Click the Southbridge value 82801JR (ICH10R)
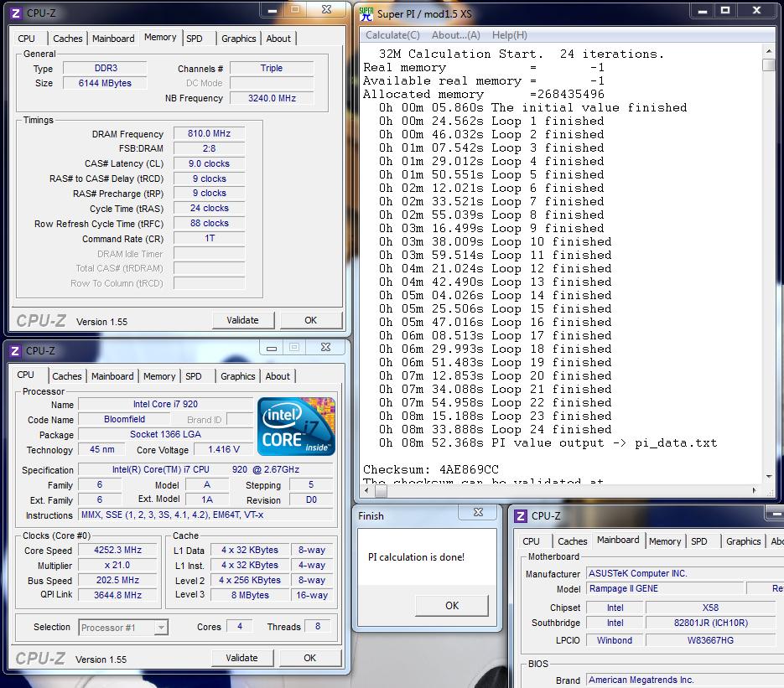Viewport: 784px width, 688px height. pyautogui.click(x=710, y=623)
